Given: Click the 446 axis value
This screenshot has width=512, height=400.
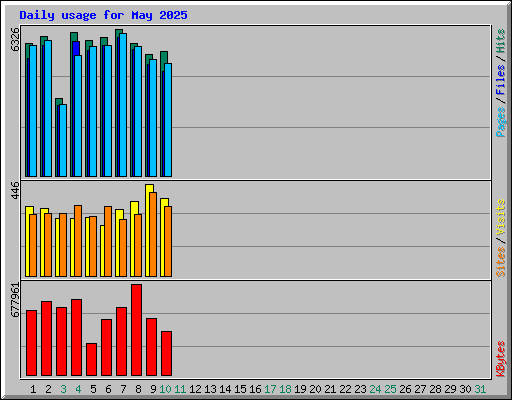Looking at the screenshot, I should click(x=15, y=190).
